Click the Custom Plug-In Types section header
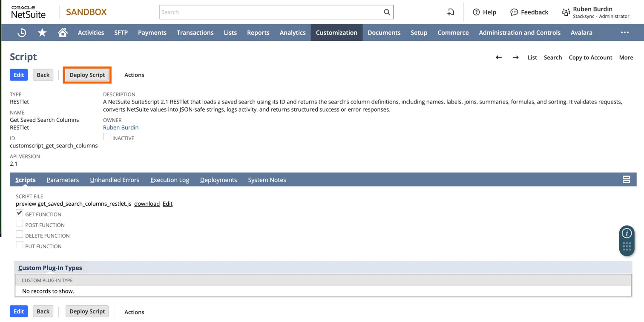This screenshot has width=644, height=322. [x=50, y=267]
